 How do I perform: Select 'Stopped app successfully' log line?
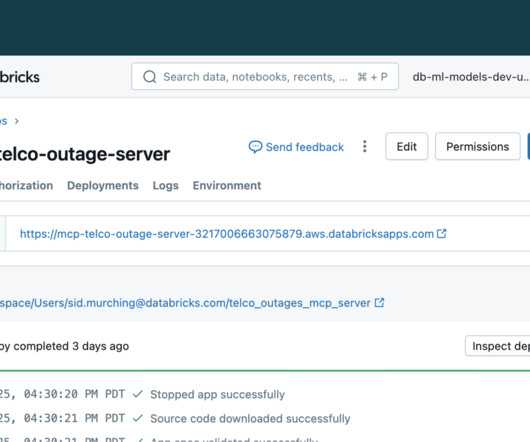point(217,394)
